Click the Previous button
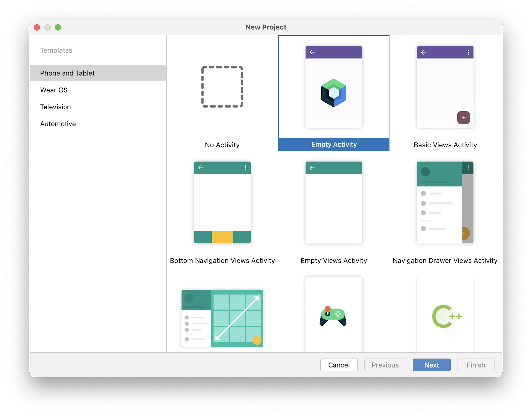Viewport: 532px width, 416px height. click(385, 365)
